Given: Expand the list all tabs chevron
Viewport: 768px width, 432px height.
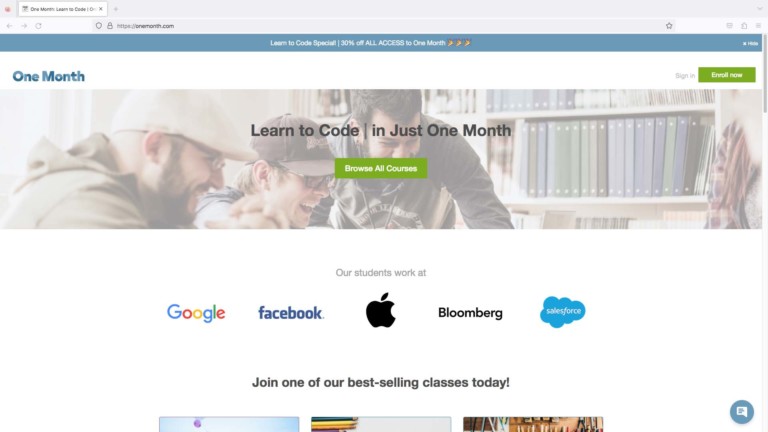Looking at the screenshot, I should click(x=760, y=9).
